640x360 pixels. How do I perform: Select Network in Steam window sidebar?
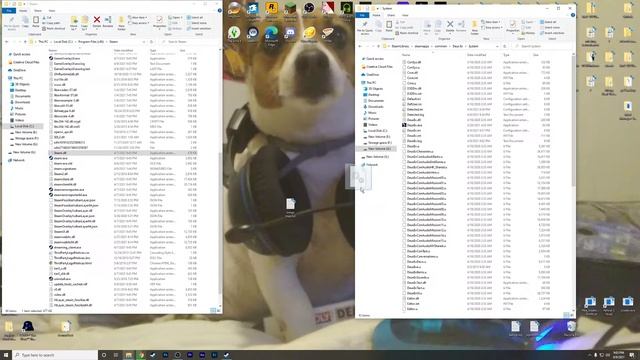16,160
